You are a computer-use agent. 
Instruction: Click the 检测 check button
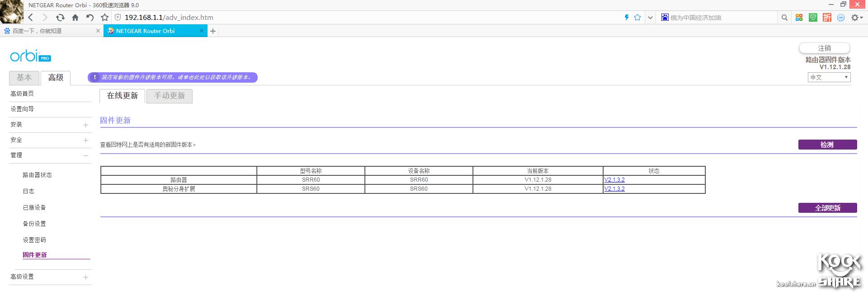point(827,145)
